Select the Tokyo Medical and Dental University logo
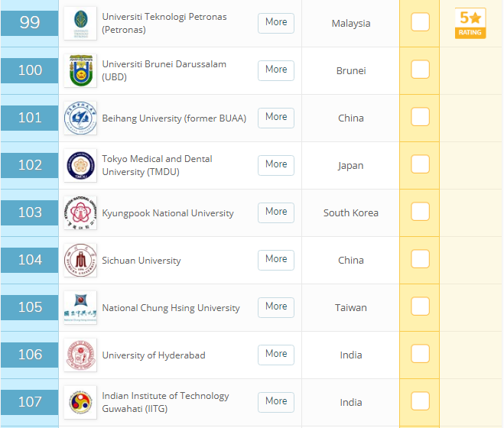The width and height of the screenshot is (504, 428). [x=80, y=166]
